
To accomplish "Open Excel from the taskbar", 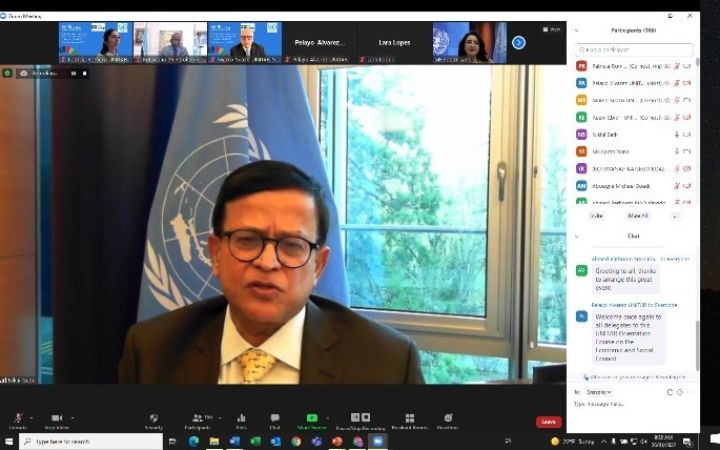I will click(x=255, y=441).
